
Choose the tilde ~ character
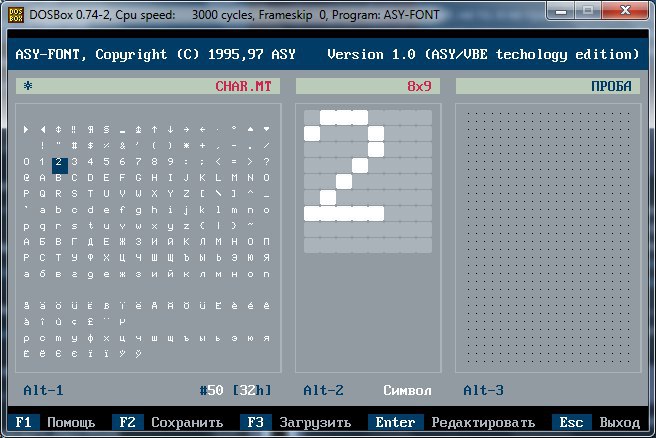250,225
